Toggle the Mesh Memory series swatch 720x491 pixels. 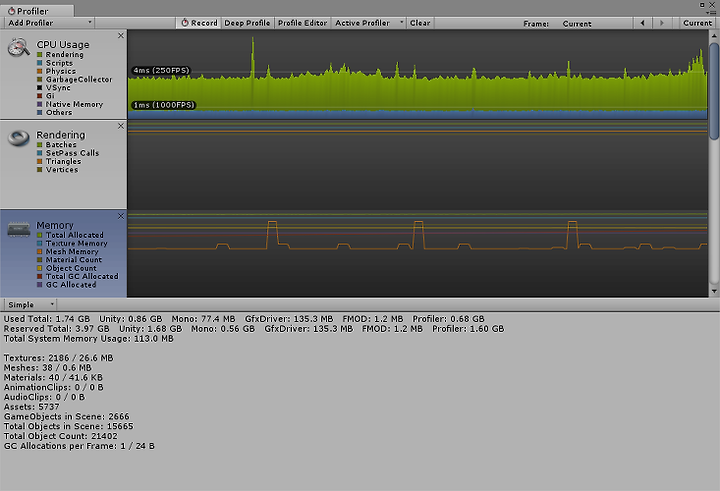pos(39,252)
